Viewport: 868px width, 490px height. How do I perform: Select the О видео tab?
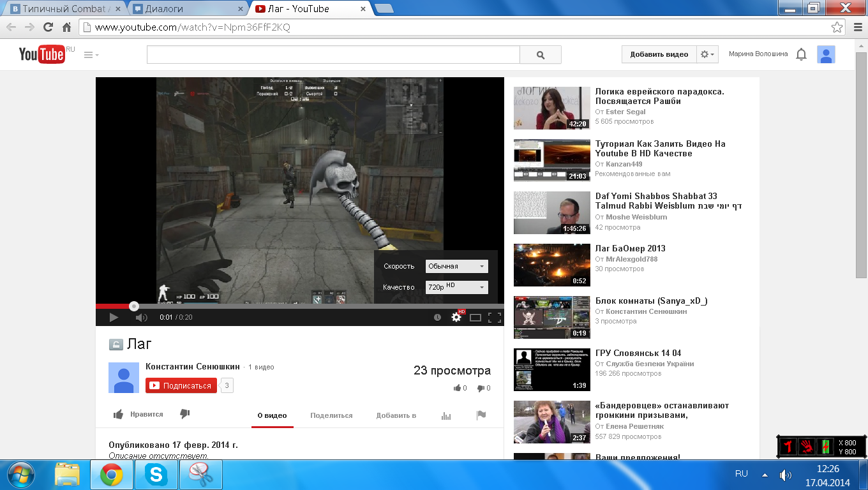(272, 415)
